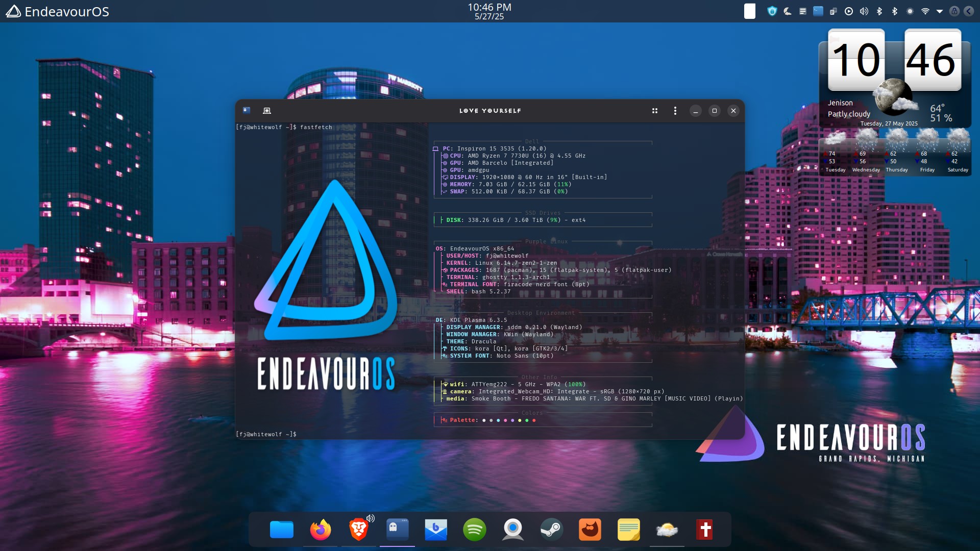Click the white palette dot in fastfetch

[x=484, y=420]
